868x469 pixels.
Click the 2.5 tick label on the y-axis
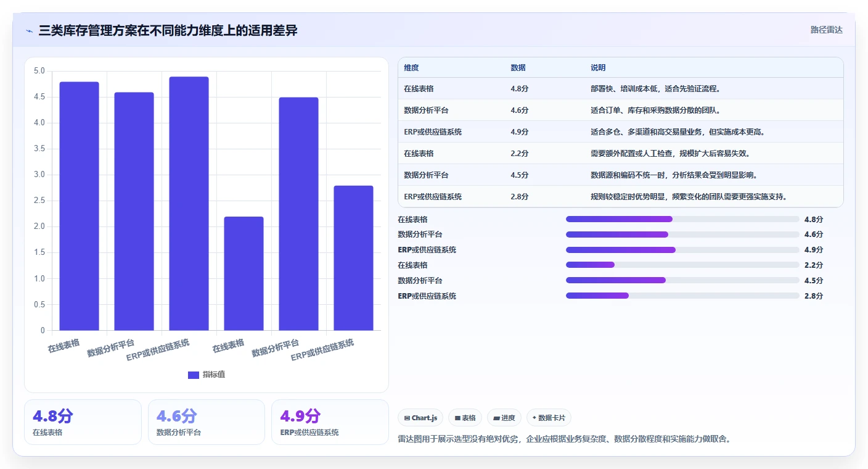coord(39,201)
